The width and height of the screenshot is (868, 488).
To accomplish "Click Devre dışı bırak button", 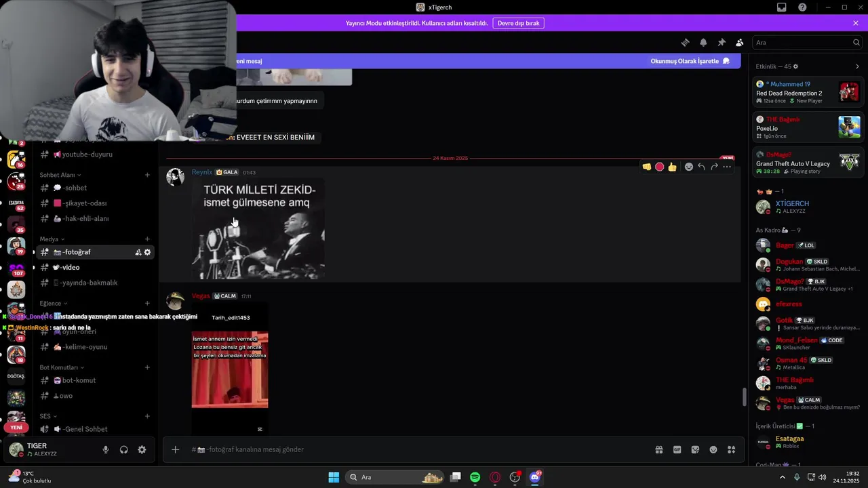I will (518, 23).
